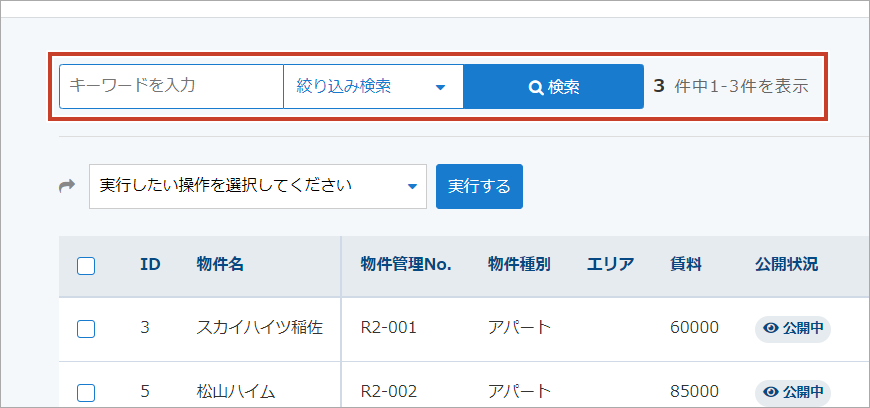Click the eye icon for 松山ハイム

point(771,391)
